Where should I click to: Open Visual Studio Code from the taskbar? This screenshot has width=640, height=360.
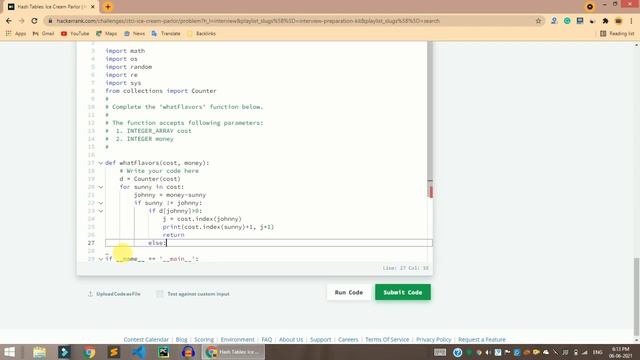coord(139,352)
